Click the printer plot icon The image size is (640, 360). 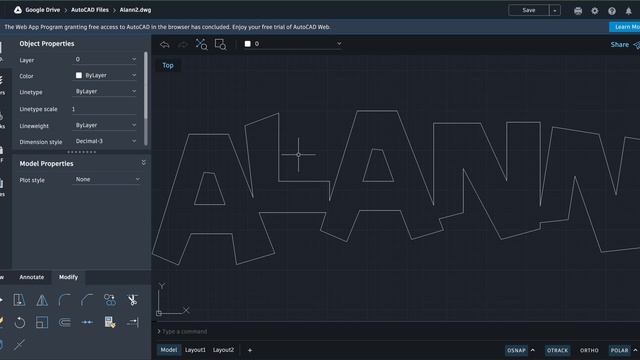click(x=578, y=11)
